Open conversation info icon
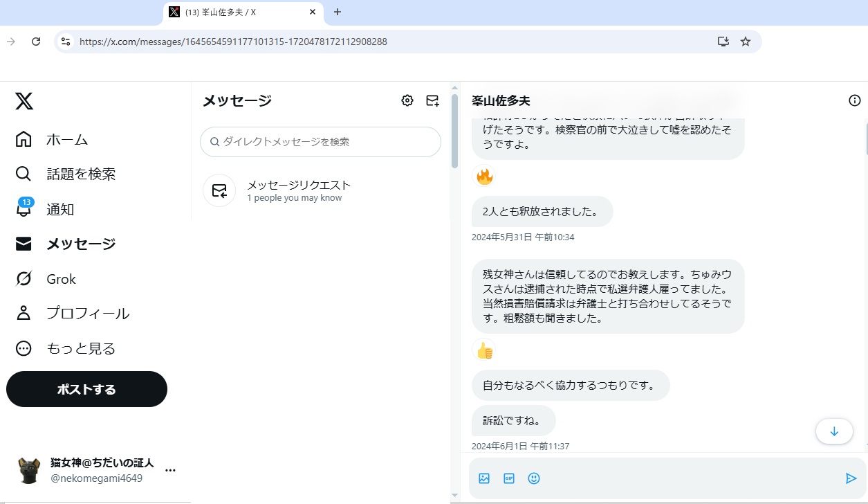Image resolution: width=868 pixels, height=504 pixels. click(854, 101)
